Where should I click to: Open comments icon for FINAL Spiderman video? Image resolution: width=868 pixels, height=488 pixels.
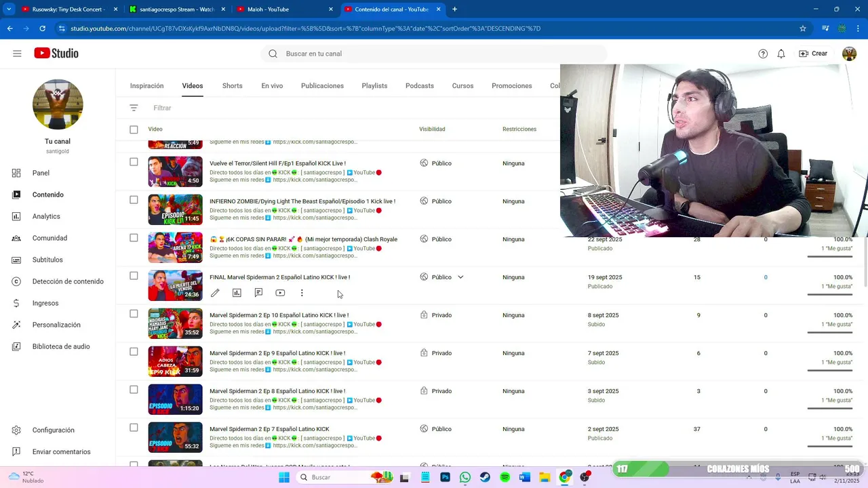(258, 293)
